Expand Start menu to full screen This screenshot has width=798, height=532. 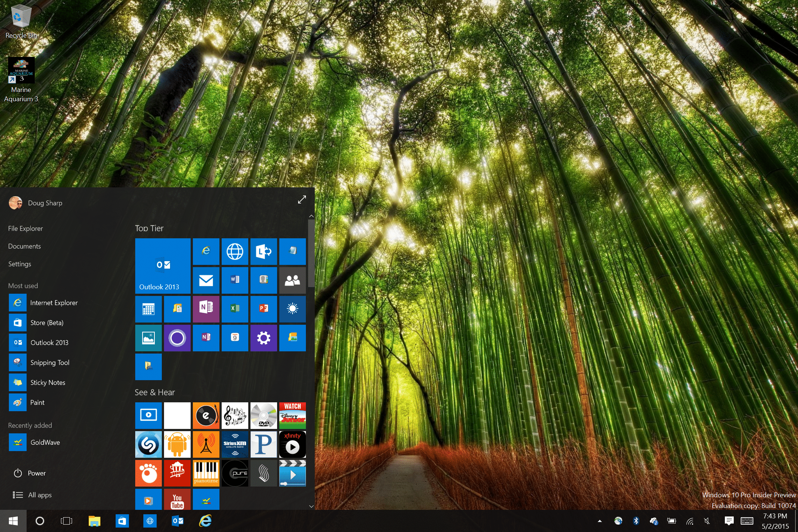302,199
